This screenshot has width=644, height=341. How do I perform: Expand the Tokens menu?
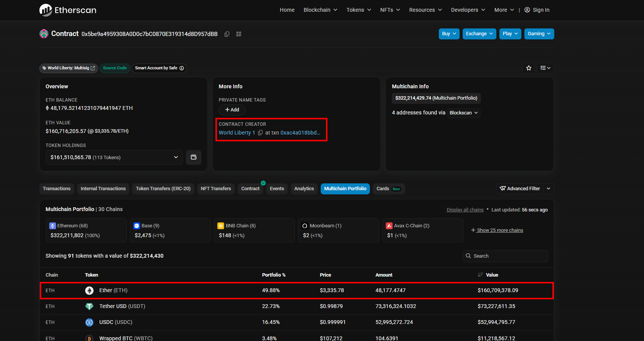pos(359,10)
